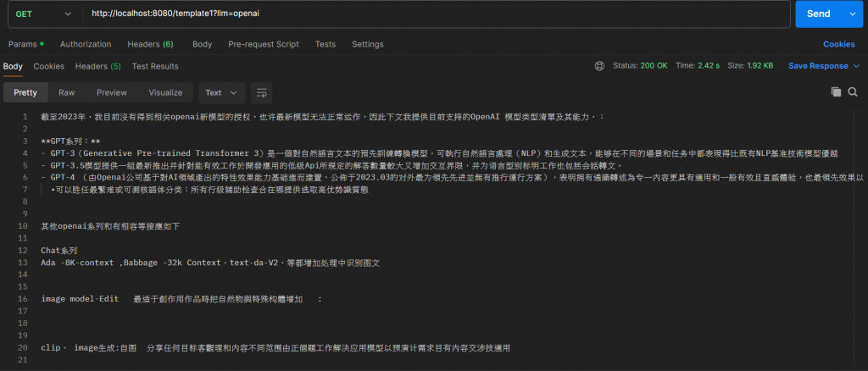Open the Send button arrow dropdown
868x371 pixels.
[x=853, y=14]
